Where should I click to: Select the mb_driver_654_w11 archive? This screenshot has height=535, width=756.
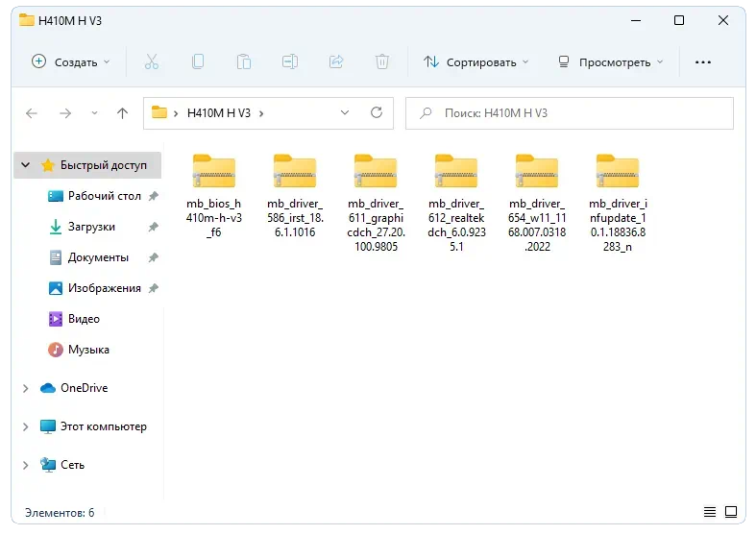click(537, 203)
